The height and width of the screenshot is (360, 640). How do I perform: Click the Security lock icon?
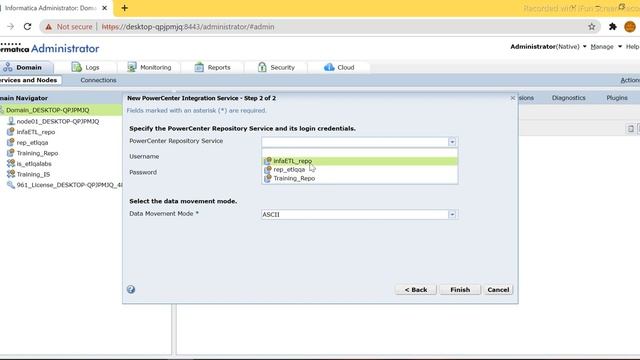pos(262,67)
